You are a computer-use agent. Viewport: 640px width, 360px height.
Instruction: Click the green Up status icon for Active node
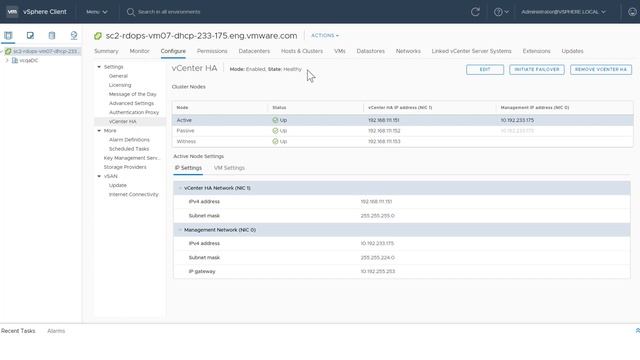[x=275, y=120]
